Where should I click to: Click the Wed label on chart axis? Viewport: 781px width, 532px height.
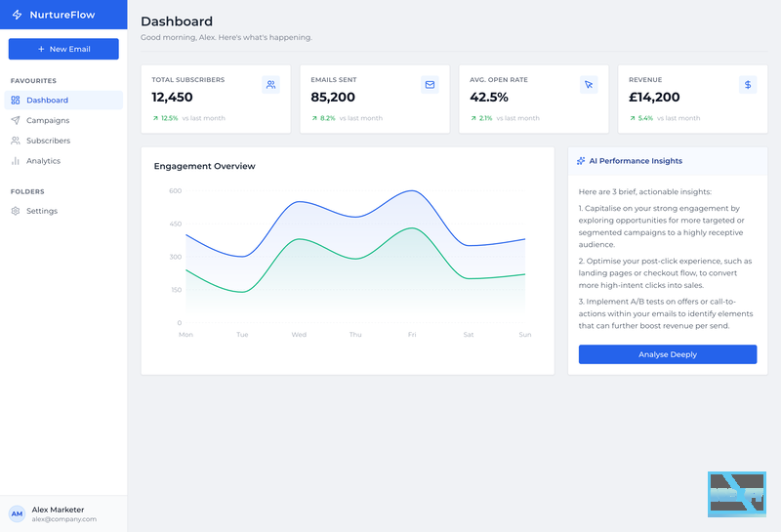(299, 335)
